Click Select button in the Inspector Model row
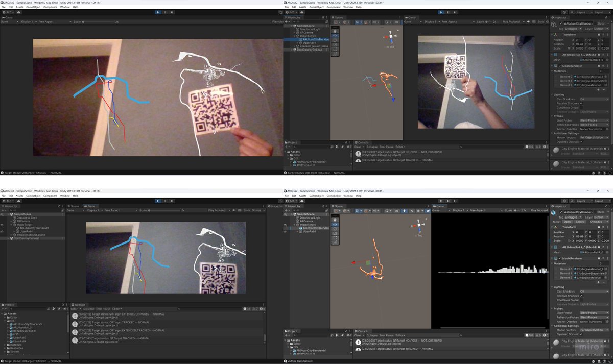This screenshot has height=364, width=613. pos(580,222)
